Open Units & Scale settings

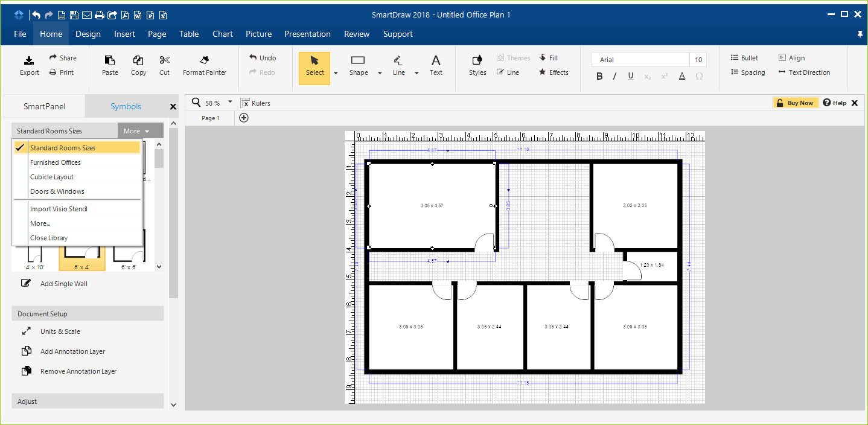[60, 331]
